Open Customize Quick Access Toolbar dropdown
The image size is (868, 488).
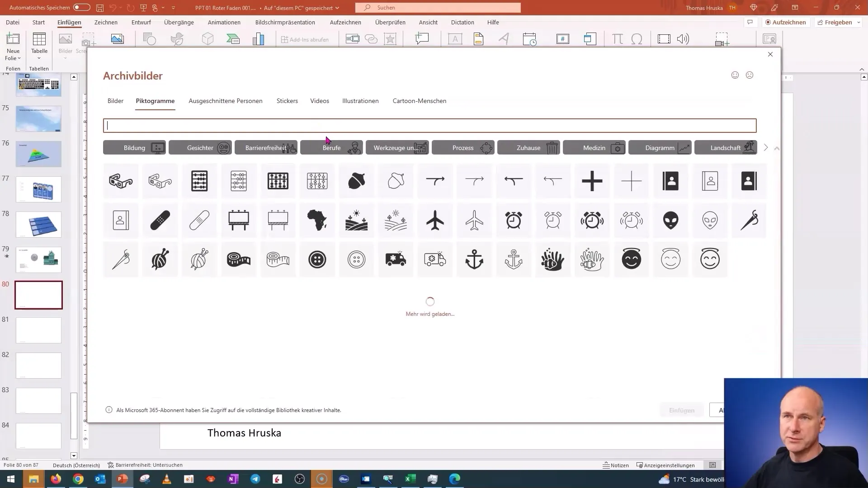(x=173, y=8)
